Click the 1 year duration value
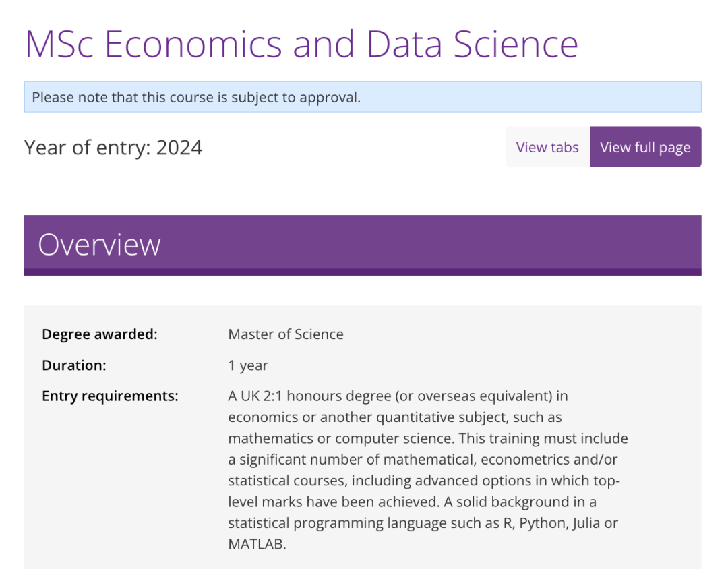Image resolution: width=728 pixels, height=569 pixels. [248, 365]
